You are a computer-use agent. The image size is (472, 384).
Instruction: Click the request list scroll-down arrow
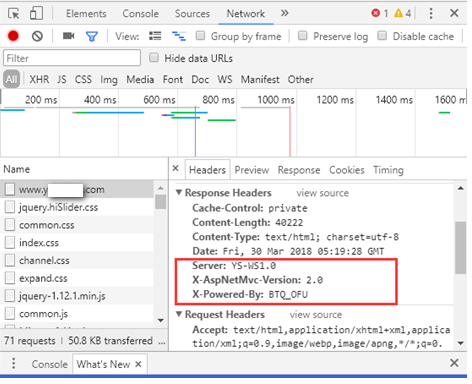pyautogui.click(x=161, y=321)
